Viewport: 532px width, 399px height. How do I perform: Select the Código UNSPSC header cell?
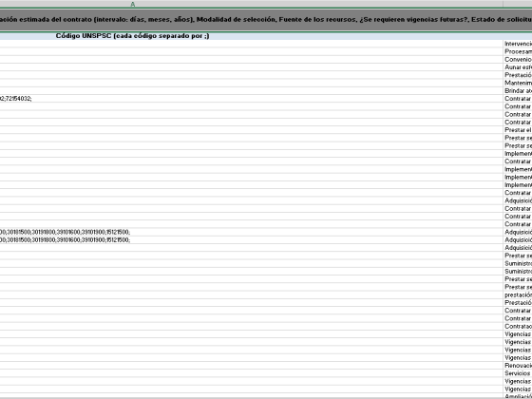pyautogui.click(x=251, y=36)
